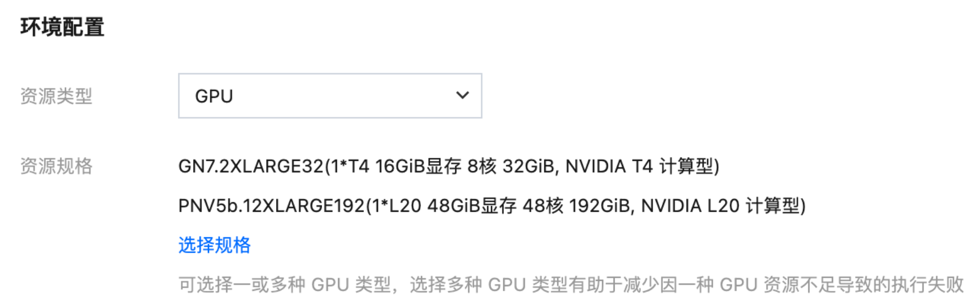
Task: Select the GN7.2XLARGE32 spec name
Action: (250, 167)
